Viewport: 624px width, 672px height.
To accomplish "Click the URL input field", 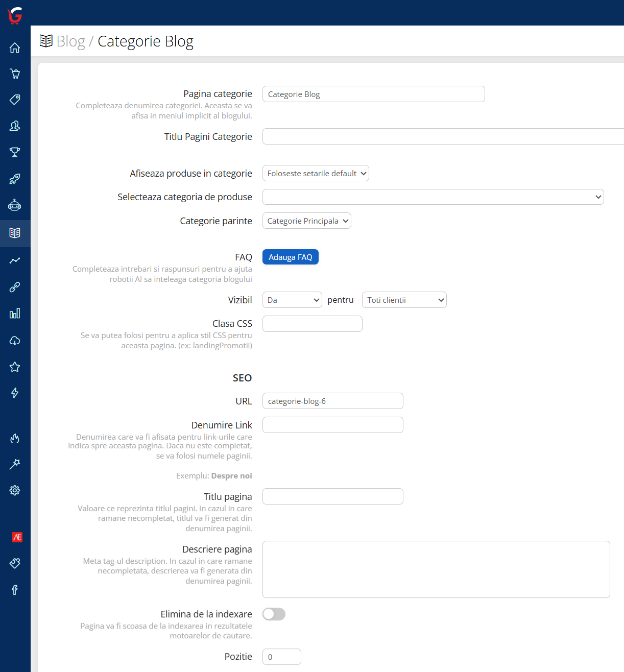I will pos(332,401).
